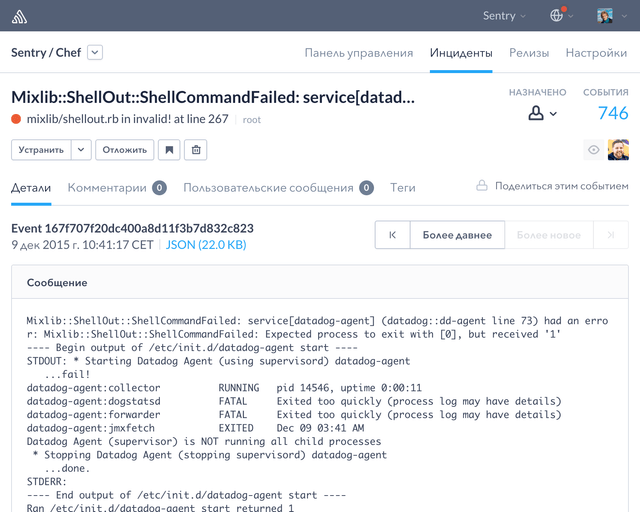
Task: Click the 'datadog-agent:jmxfetch' EXITED line
Action: pos(196,428)
